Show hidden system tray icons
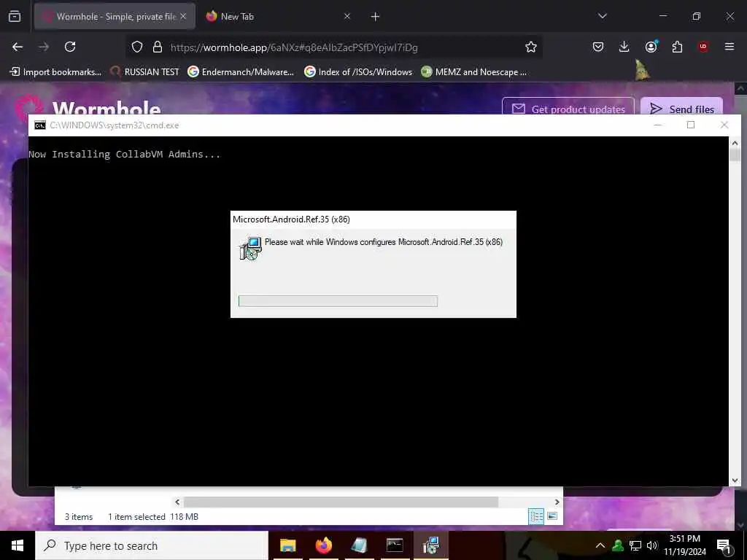Image resolution: width=747 pixels, height=560 pixels. pos(600,545)
